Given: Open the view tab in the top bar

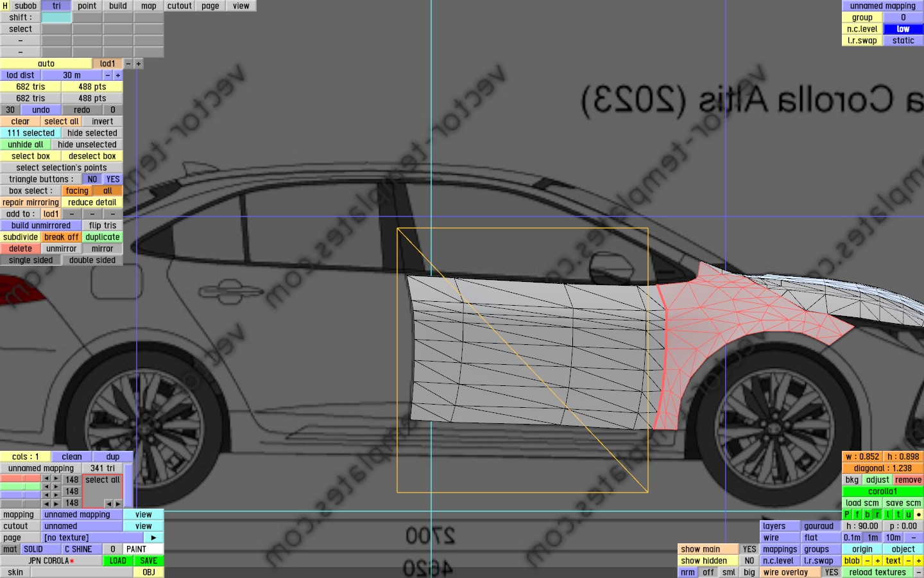Looking at the screenshot, I should click(x=241, y=6).
